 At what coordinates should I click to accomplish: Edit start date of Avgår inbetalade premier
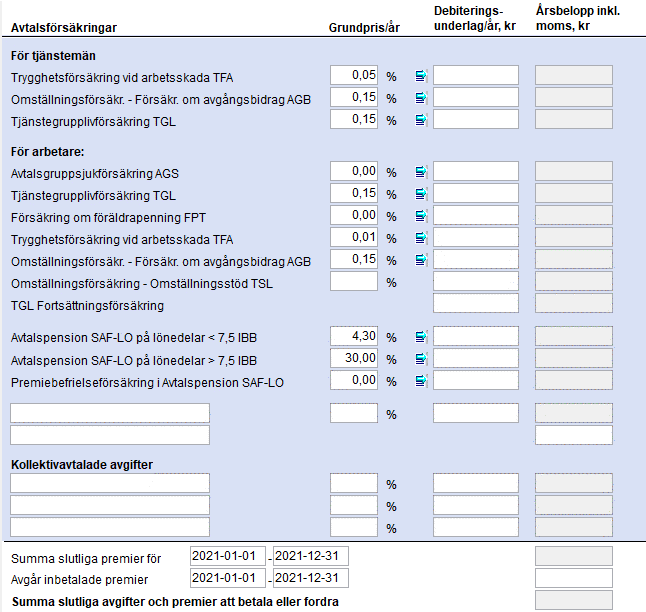228,578
